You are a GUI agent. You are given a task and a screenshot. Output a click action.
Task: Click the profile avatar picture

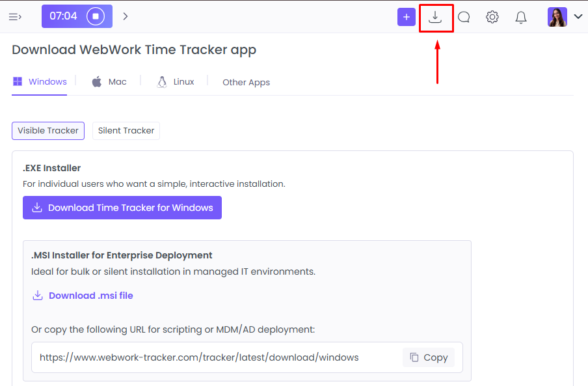(x=557, y=17)
